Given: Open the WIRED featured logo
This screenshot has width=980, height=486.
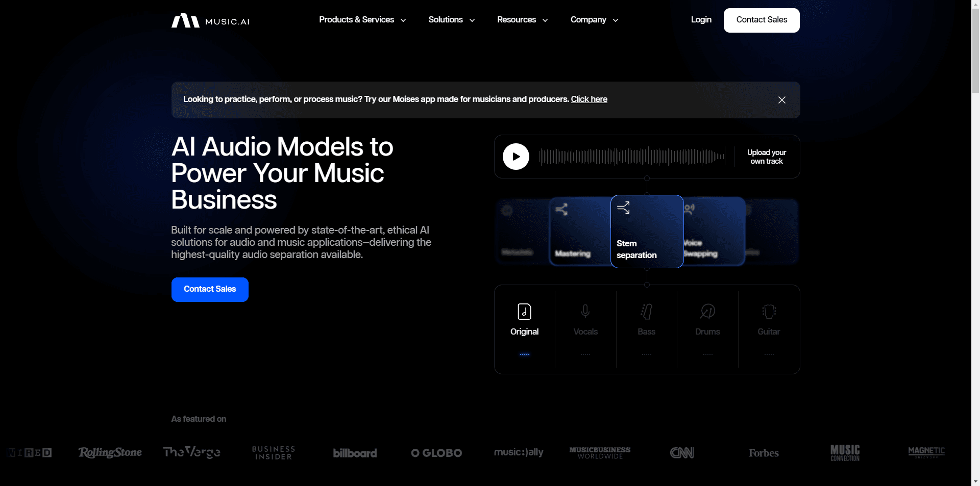Looking at the screenshot, I should click(30, 452).
